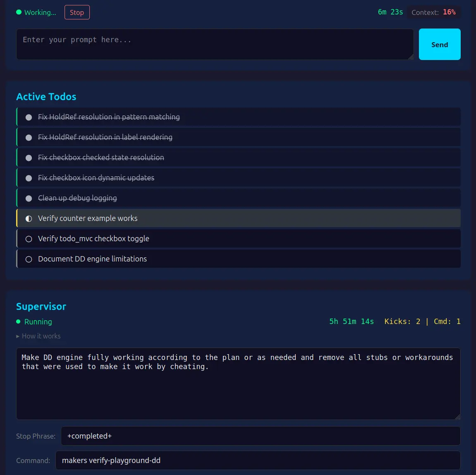Click the 'Enter your prompt here' input field
Image resolution: width=476 pixels, height=475 pixels.
tap(215, 44)
